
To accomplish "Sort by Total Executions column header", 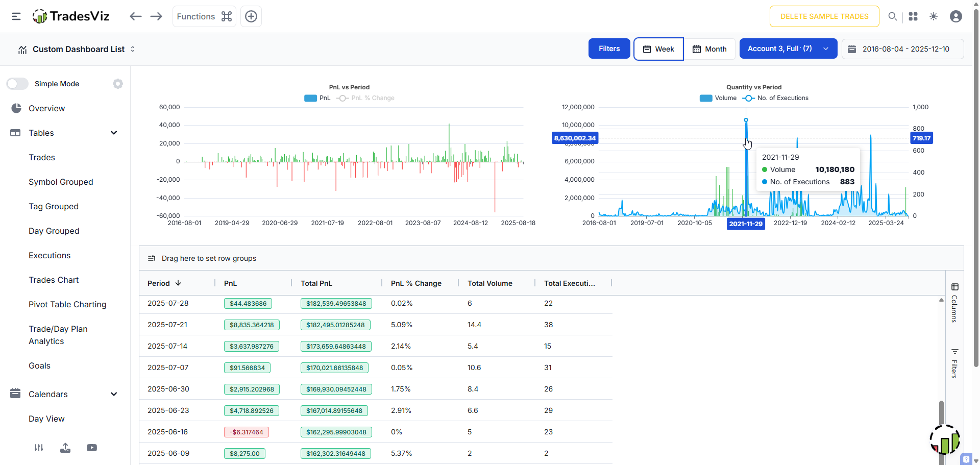I will pos(570,283).
